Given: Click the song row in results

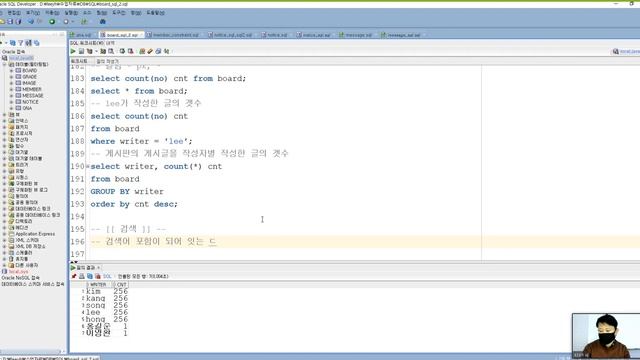Looking at the screenshot, I should click(x=106, y=305).
